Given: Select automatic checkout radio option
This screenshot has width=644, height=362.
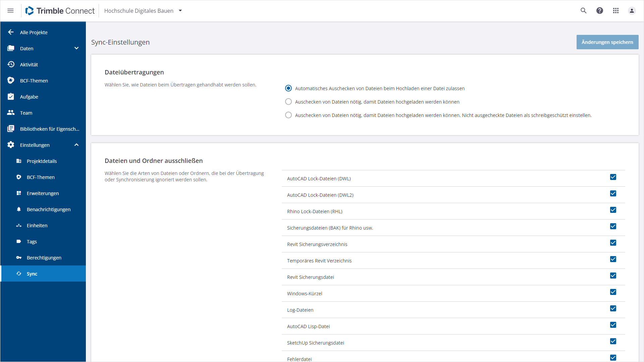Looking at the screenshot, I should [x=288, y=88].
